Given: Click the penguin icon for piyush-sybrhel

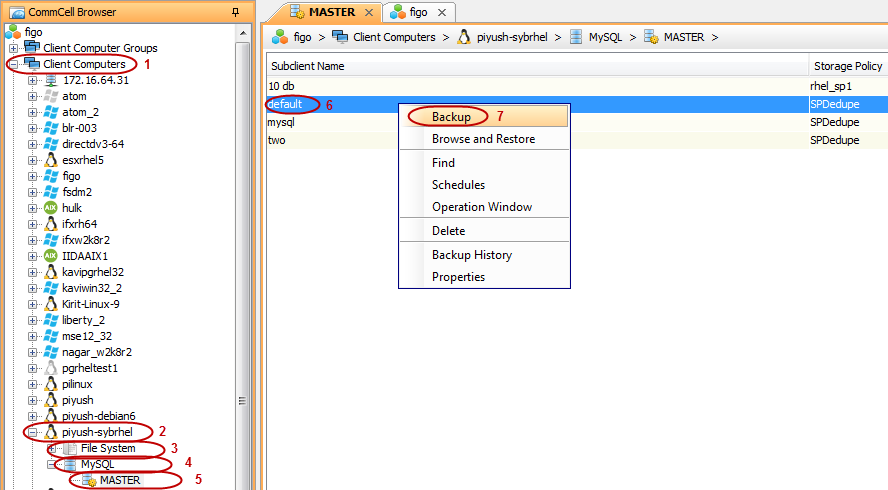Looking at the screenshot, I should coord(51,432).
